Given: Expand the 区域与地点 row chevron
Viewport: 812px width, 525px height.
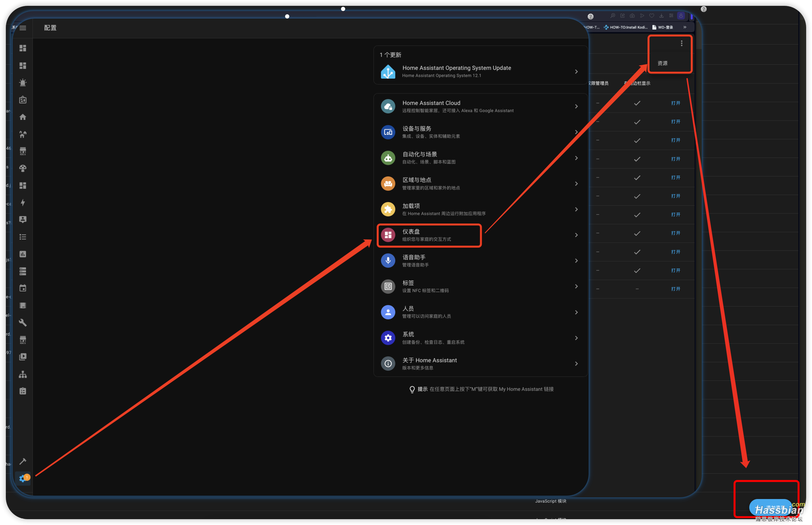Looking at the screenshot, I should click(x=576, y=184).
